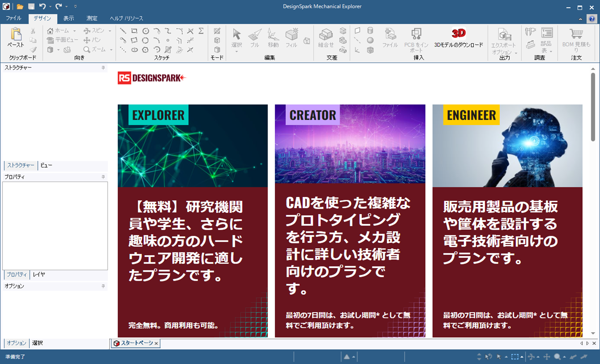The height and width of the screenshot is (364, 600).
Task: Open the ENGINEER plan card
Action: 507,221
